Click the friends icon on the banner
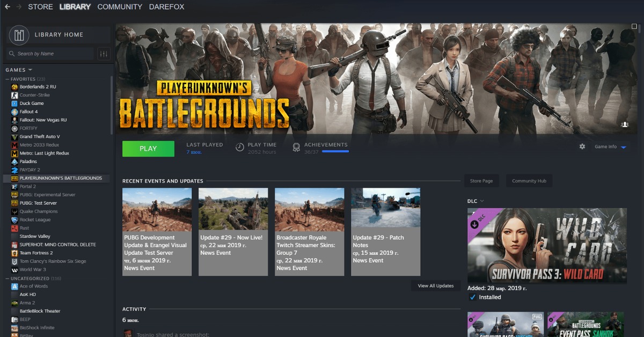This screenshot has width=644, height=337. [x=625, y=124]
